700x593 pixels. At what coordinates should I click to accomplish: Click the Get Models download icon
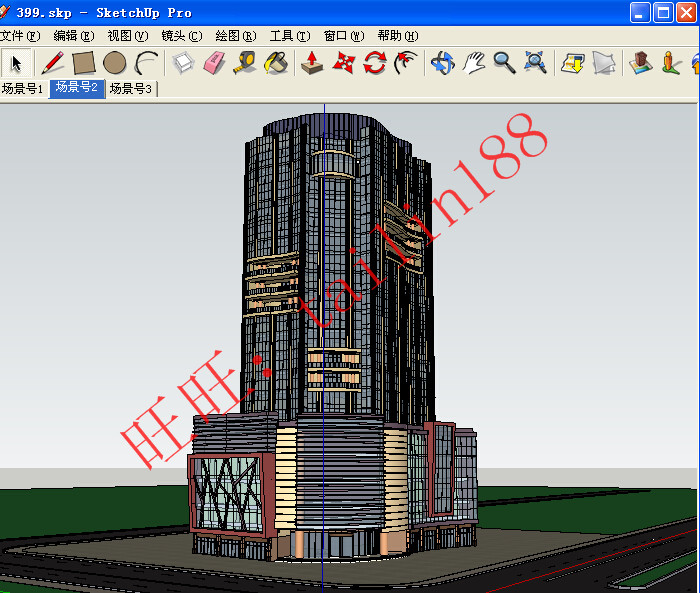tap(573, 63)
